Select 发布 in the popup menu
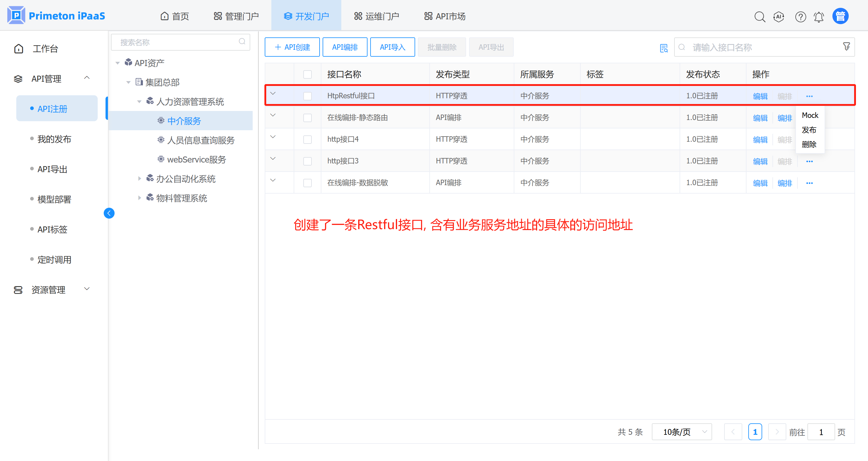 (x=809, y=130)
